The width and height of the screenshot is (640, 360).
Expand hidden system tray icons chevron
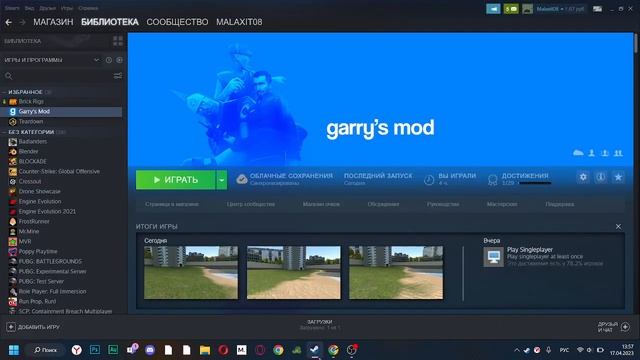point(517,350)
